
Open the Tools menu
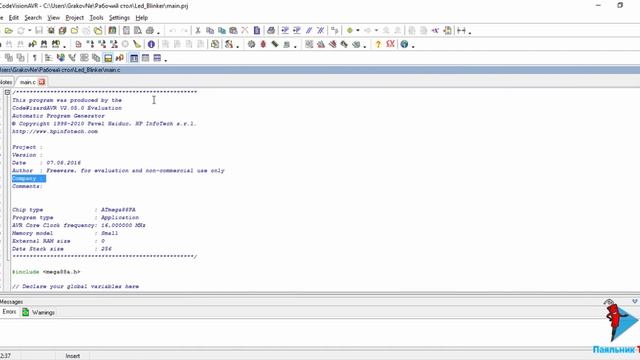[x=96, y=18]
